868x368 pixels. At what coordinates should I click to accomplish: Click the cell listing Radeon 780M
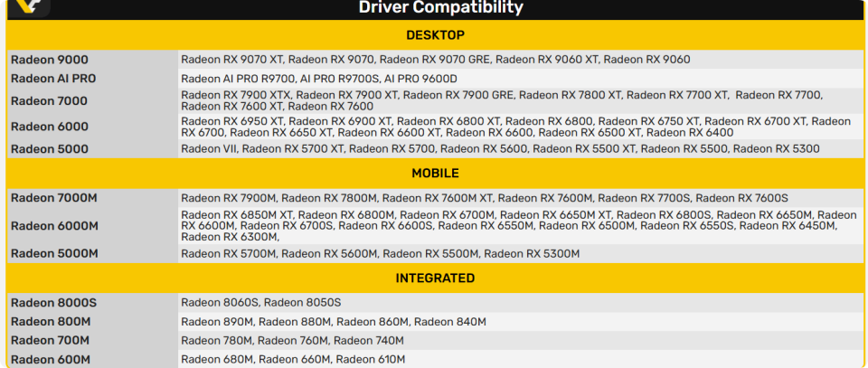point(521,340)
